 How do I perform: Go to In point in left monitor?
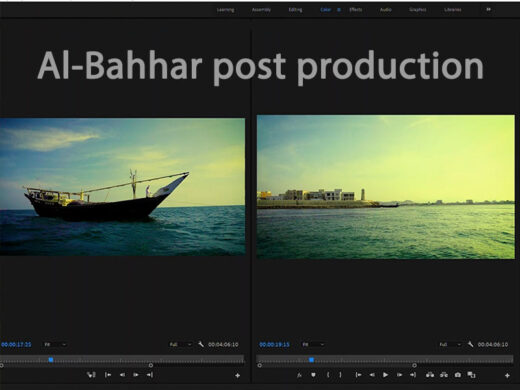(108, 375)
